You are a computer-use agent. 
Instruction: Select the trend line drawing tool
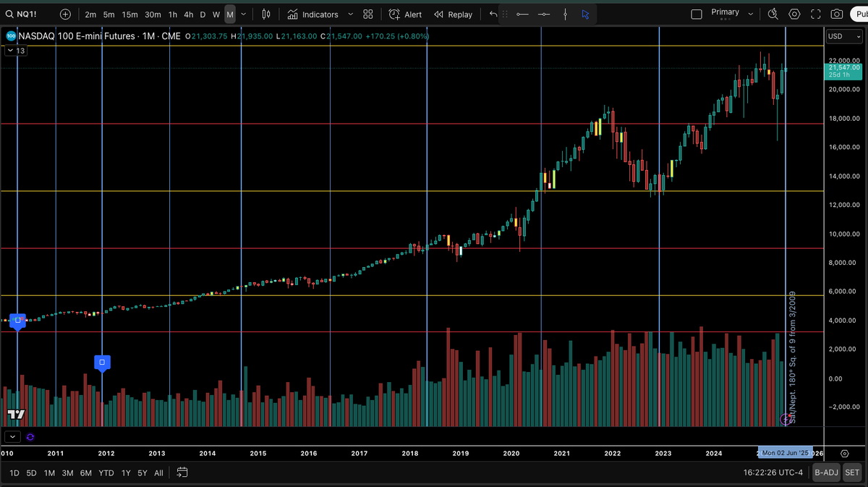[522, 14]
